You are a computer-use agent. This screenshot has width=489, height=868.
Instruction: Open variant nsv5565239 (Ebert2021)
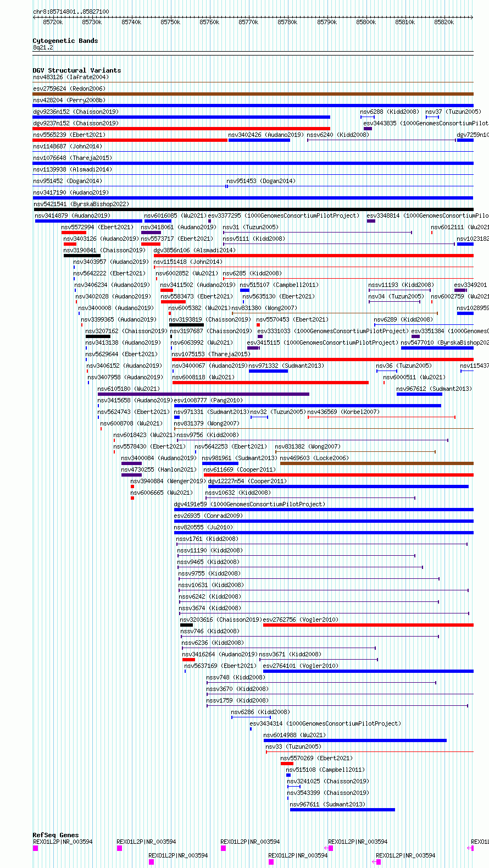pos(70,135)
